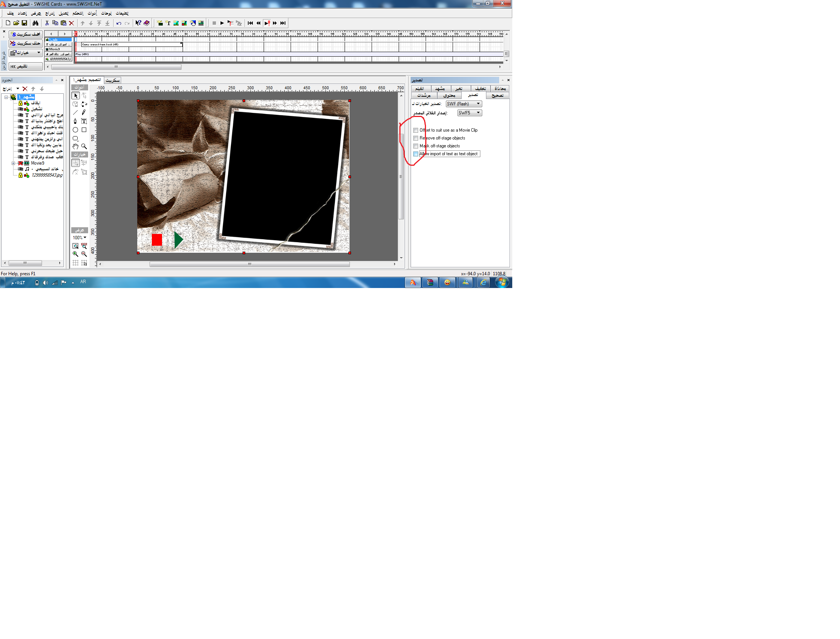Click the zoom-in magnifier icon
This screenshot has width=840, height=639.
75,254
